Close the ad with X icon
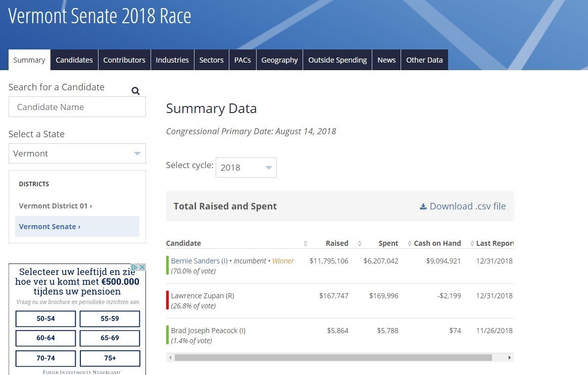The width and height of the screenshot is (588, 375). coord(142,267)
